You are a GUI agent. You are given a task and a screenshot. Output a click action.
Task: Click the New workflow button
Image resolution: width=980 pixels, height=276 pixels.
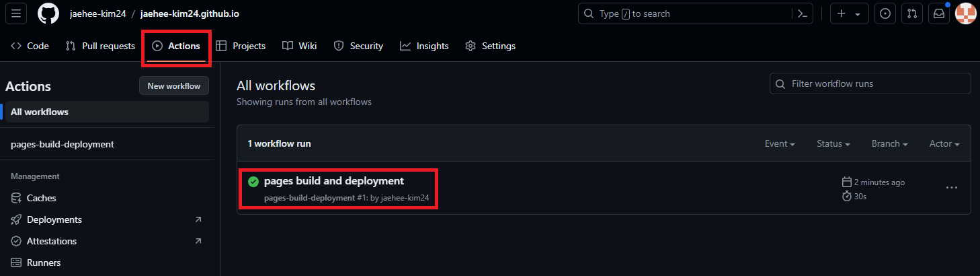coord(174,85)
